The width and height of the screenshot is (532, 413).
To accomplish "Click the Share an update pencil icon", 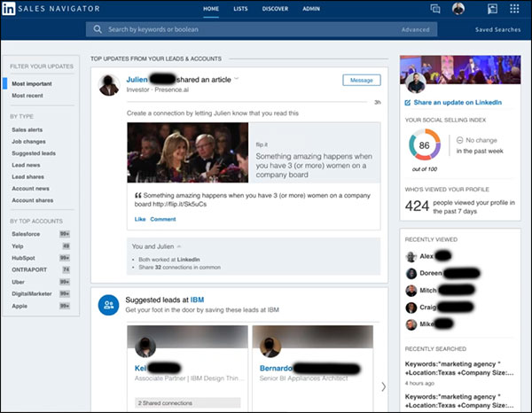I will coord(408,103).
